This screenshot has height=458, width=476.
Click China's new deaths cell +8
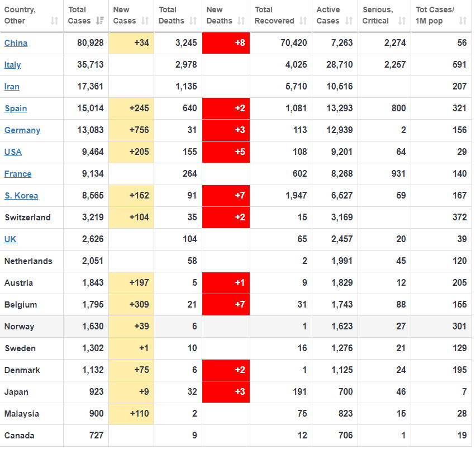[226, 43]
